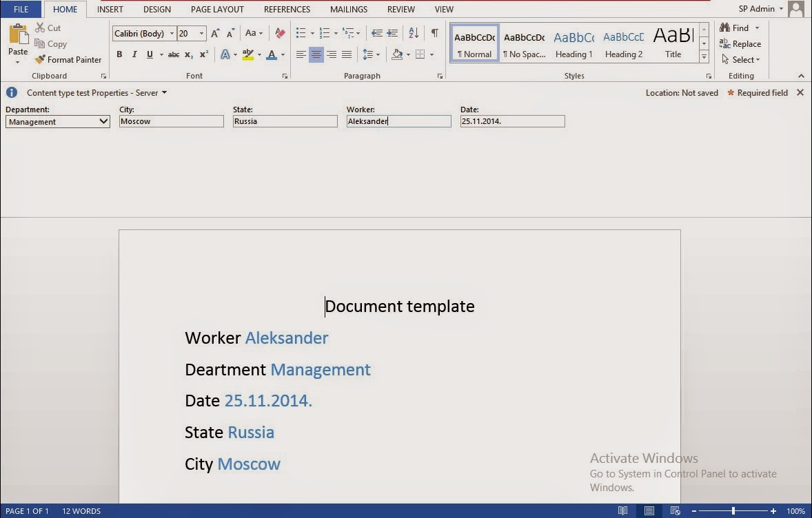The height and width of the screenshot is (518, 812).
Task: Apply subscript formatting
Action: coord(187,54)
